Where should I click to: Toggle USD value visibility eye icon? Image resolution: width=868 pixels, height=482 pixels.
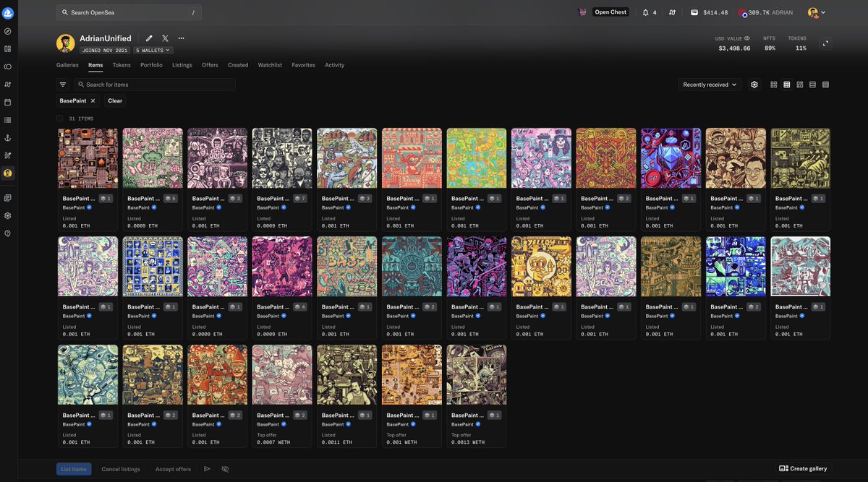click(x=747, y=38)
